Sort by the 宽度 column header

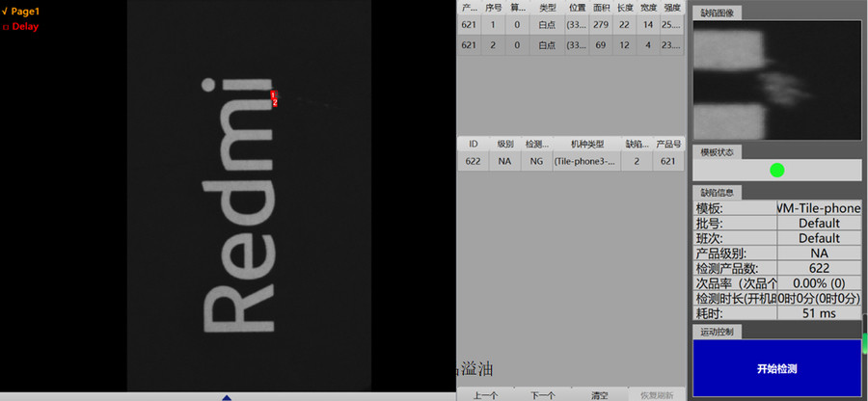pos(648,8)
